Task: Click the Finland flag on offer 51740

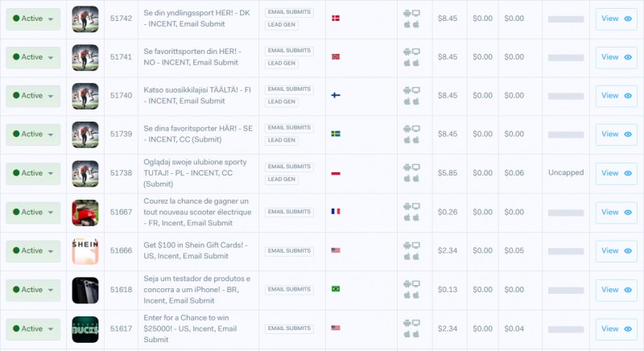Action: (x=336, y=95)
